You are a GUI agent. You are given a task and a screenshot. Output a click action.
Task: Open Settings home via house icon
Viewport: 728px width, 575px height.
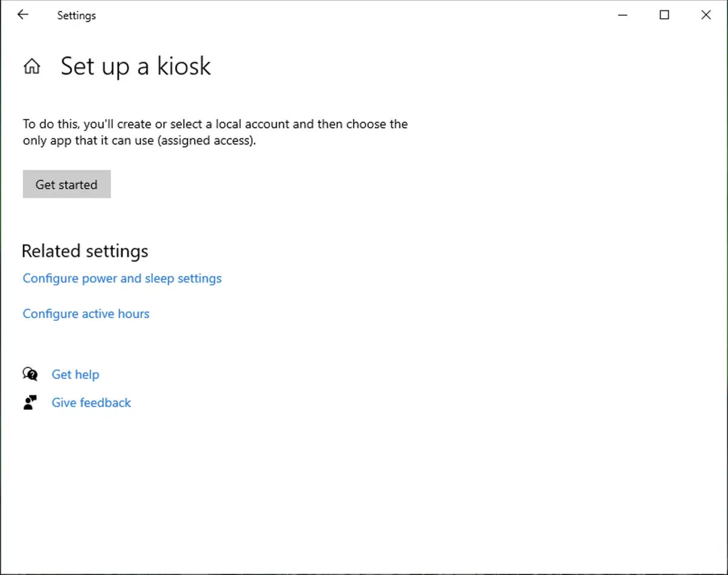pyautogui.click(x=32, y=66)
